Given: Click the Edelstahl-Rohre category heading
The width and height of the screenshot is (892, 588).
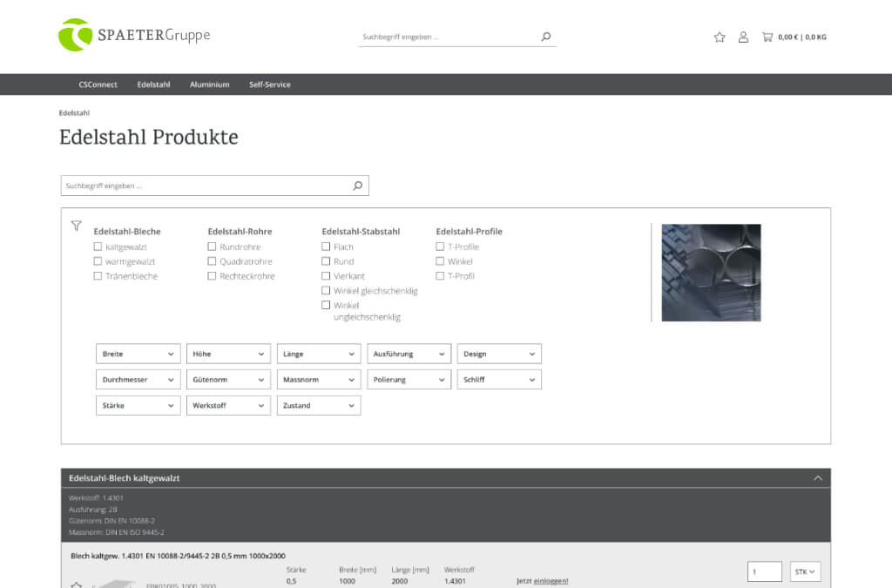Looking at the screenshot, I should click(x=240, y=232).
